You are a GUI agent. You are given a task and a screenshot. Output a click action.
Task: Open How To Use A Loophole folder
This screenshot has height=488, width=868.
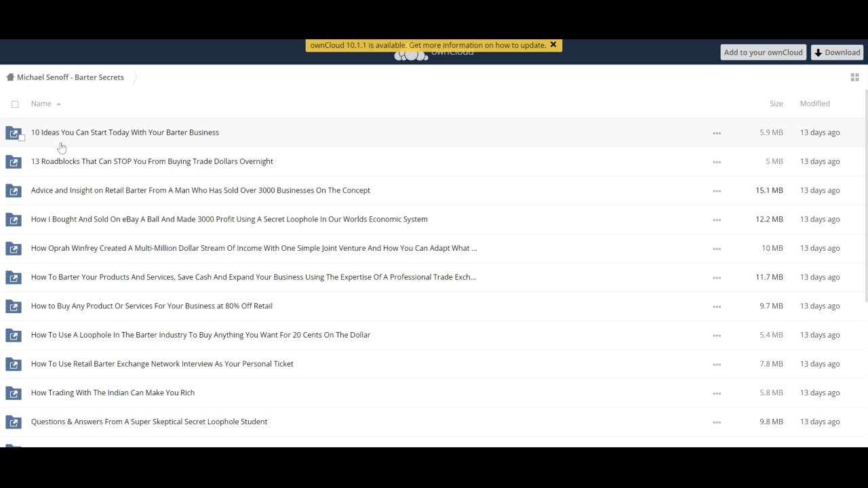(201, 335)
